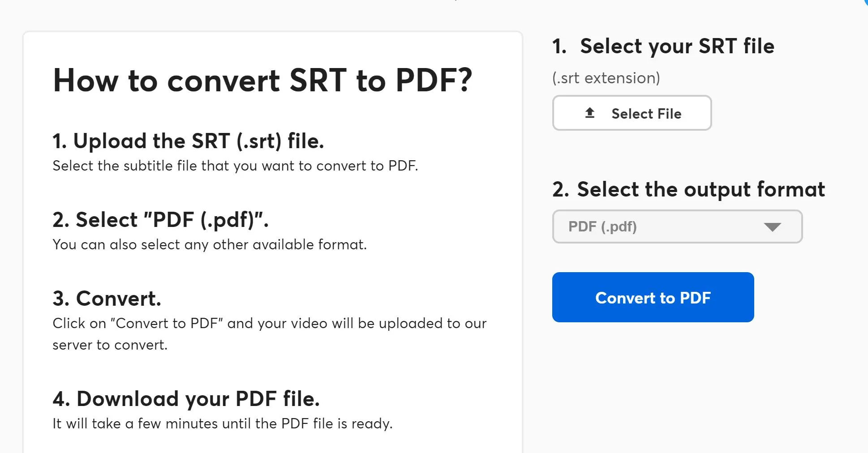Click the 'Convert to PDF' blue area
This screenshot has width=868, height=453.
[x=653, y=297]
